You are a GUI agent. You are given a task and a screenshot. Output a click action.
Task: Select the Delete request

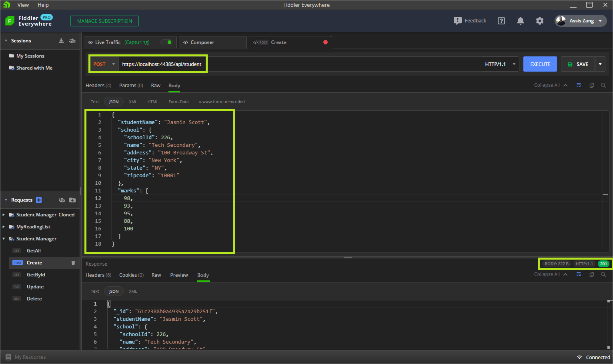click(44, 299)
